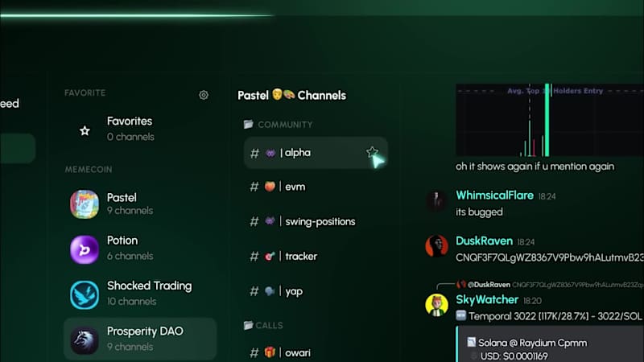
Task: Open the favorites settings gear icon
Action: [x=204, y=95]
